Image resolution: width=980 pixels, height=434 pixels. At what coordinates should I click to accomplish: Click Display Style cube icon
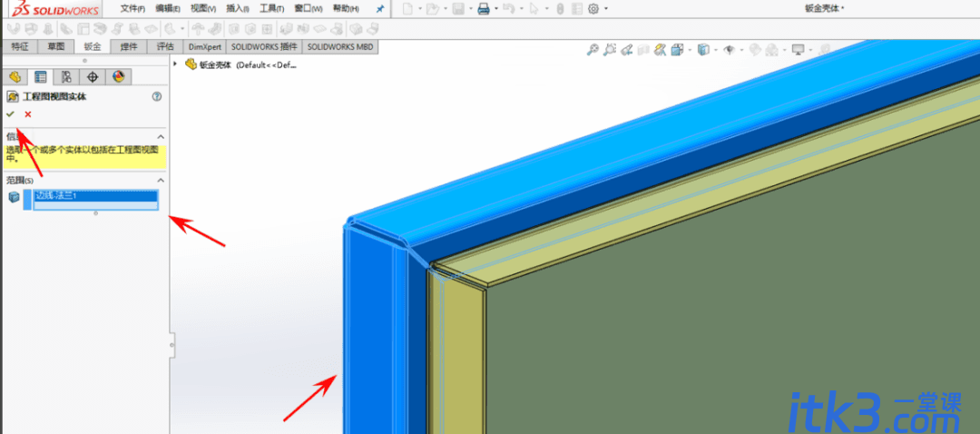[703, 49]
